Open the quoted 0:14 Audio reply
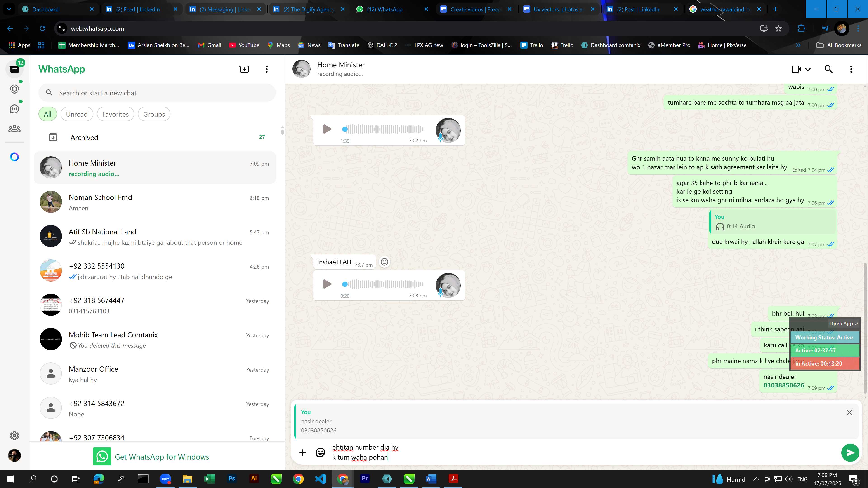The width and height of the screenshot is (868, 488). coord(773,222)
